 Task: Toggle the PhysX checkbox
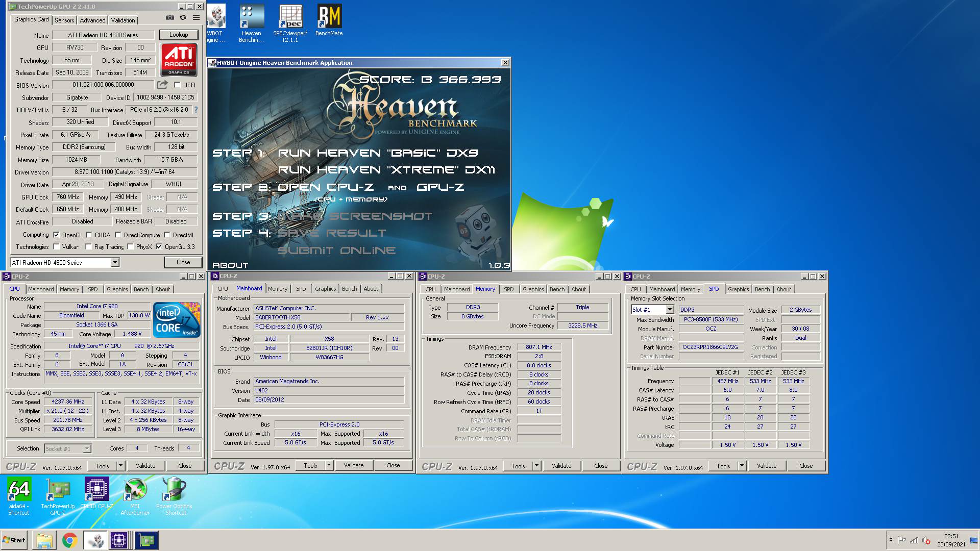130,247
